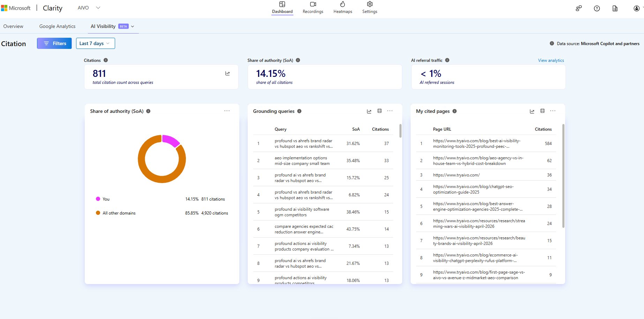Viewport: 644px width, 319px height.
Task: Open the View analytics link
Action: [551, 60]
